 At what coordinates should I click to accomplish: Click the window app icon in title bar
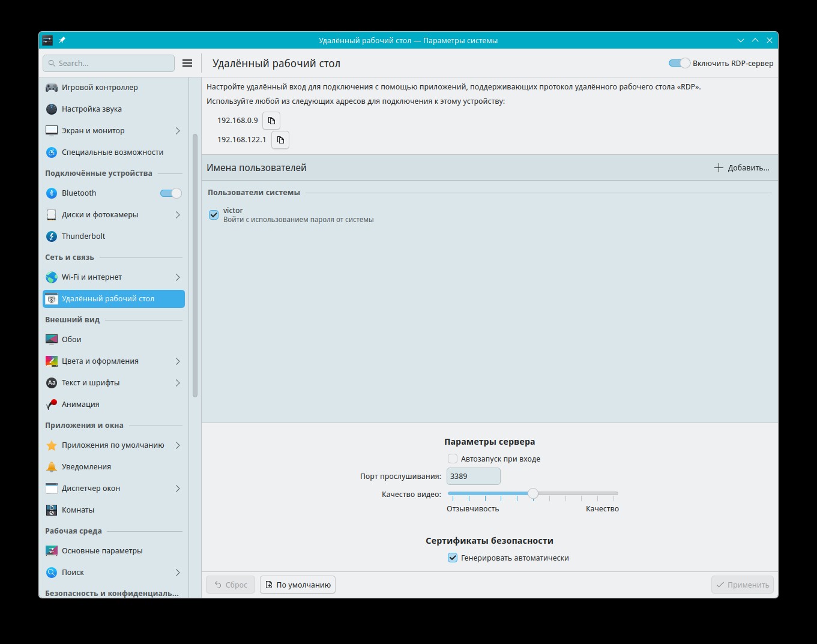click(47, 40)
